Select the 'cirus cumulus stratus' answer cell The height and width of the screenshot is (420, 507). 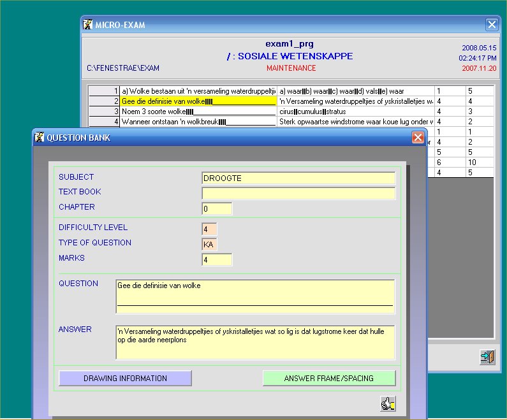tap(356, 112)
